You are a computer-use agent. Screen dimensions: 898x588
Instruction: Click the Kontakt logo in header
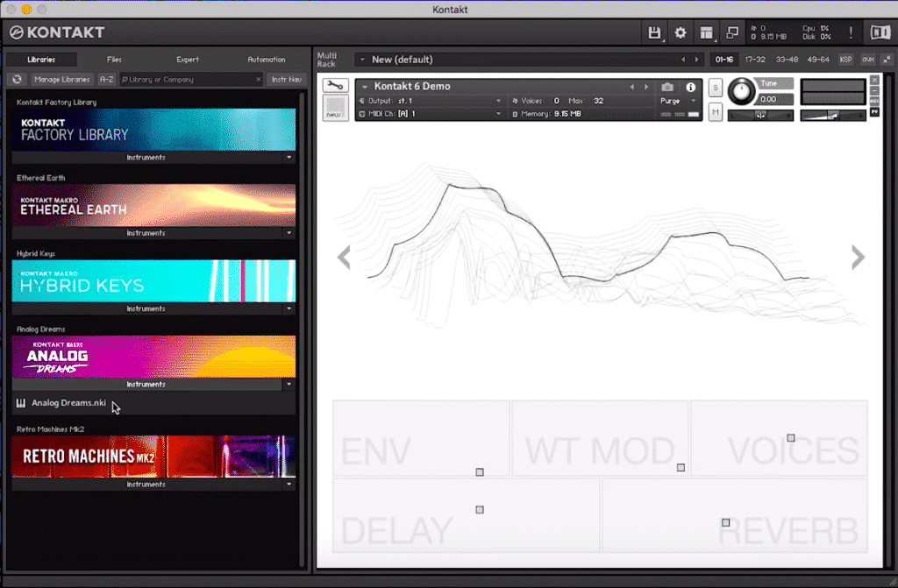(x=57, y=32)
